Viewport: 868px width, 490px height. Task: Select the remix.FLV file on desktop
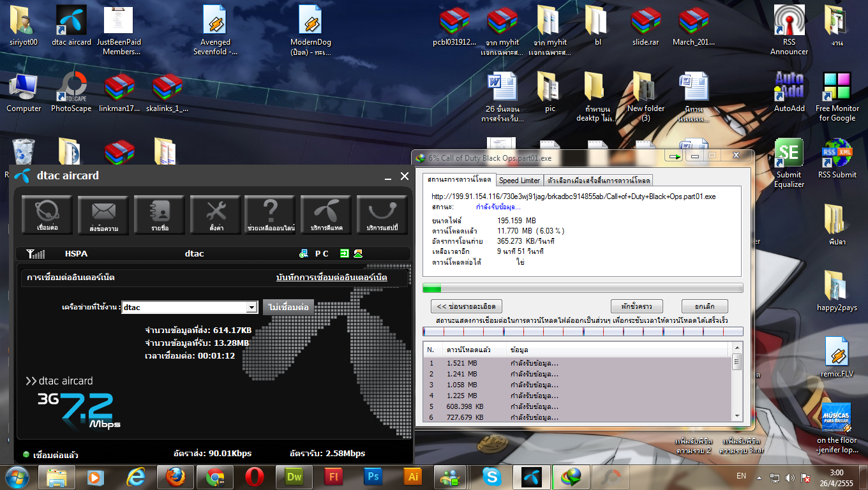(x=837, y=357)
